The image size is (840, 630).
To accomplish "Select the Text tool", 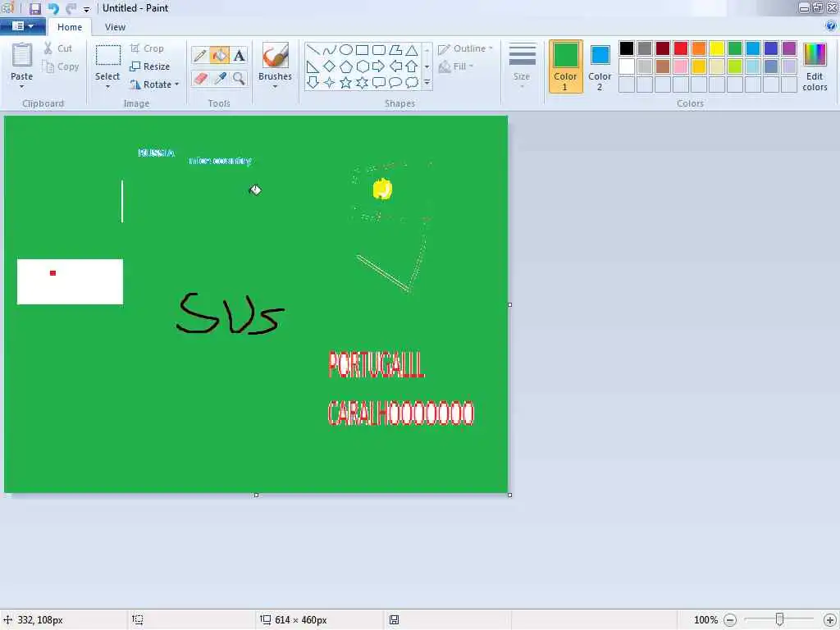I will tap(239, 55).
